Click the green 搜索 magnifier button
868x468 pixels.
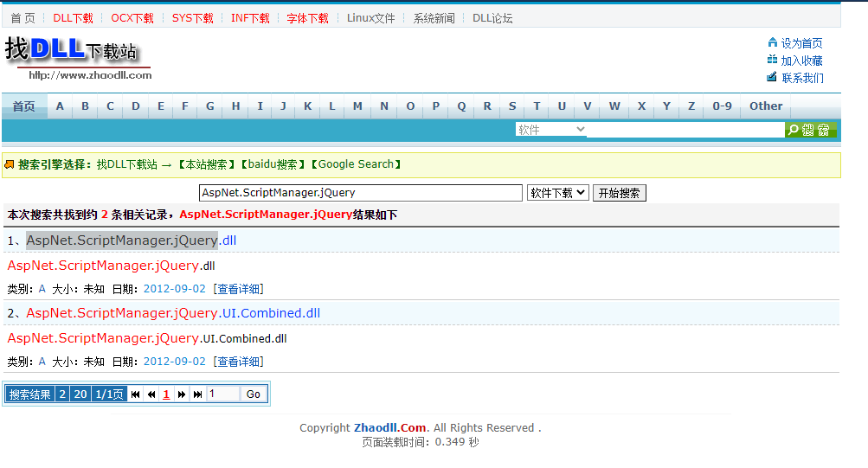point(810,130)
